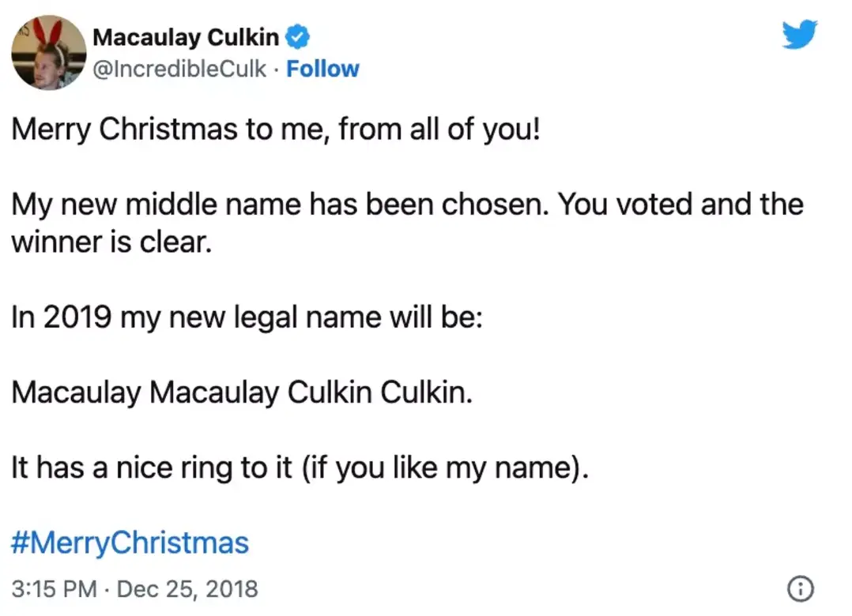
Task: Click the 3:15 PM time label
Action: coord(53,588)
